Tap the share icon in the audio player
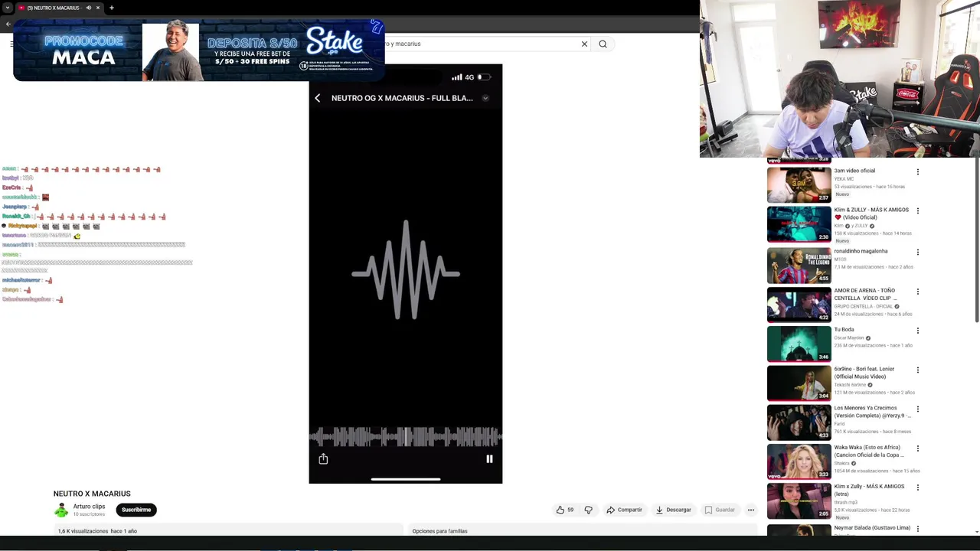 pos(323,458)
